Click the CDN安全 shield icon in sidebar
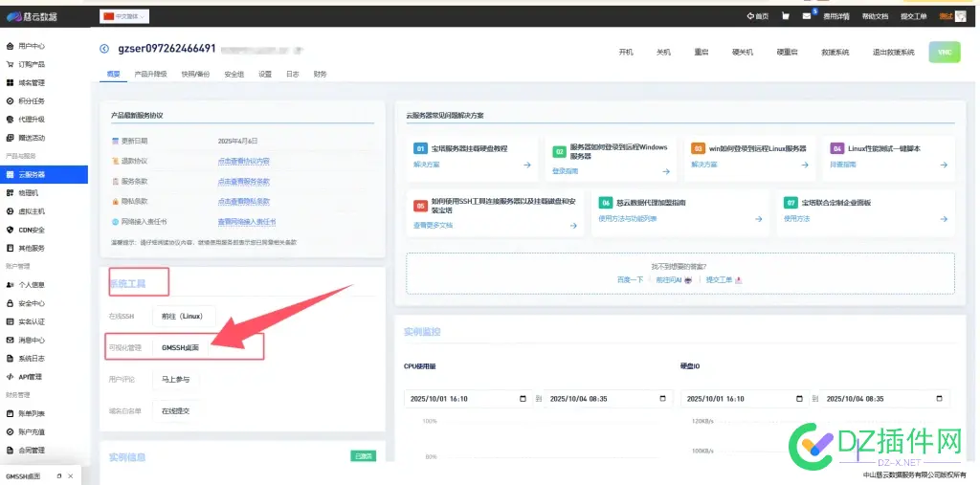Image resolution: width=980 pixels, height=485 pixels. (x=10, y=230)
